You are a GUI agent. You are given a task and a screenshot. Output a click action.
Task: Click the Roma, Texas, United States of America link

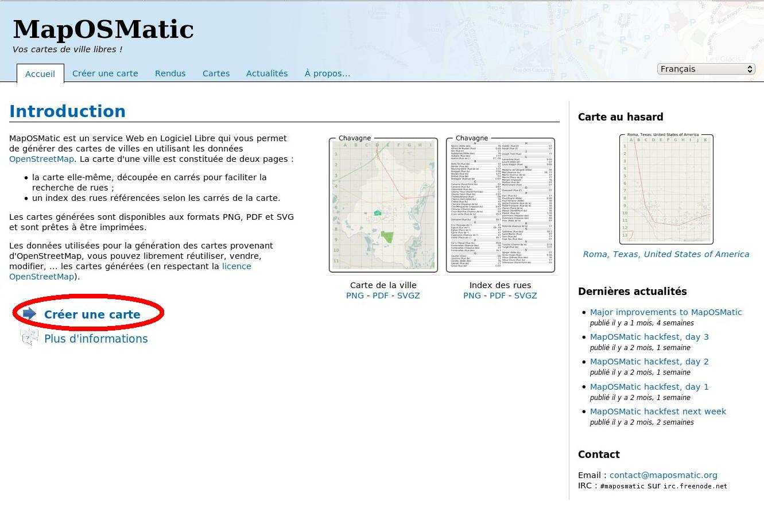(666, 254)
